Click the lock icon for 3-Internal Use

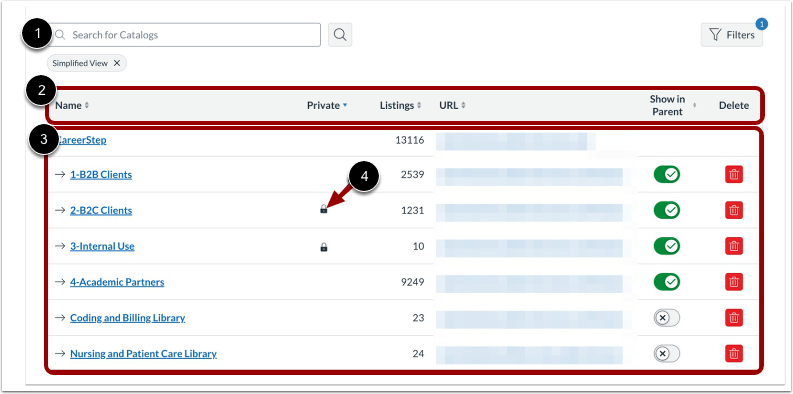(324, 247)
